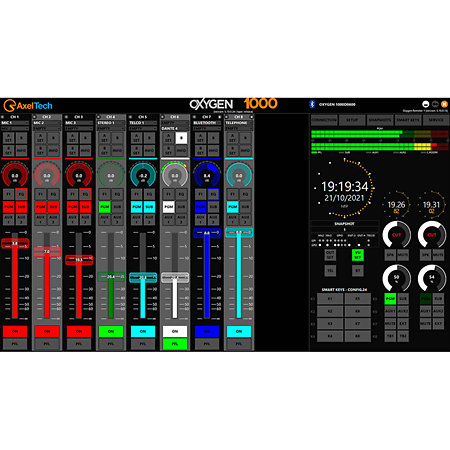This screenshot has width=450, height=450.
Task: Open the MIC 1 source dropdown
Action: tap(15, 123)
